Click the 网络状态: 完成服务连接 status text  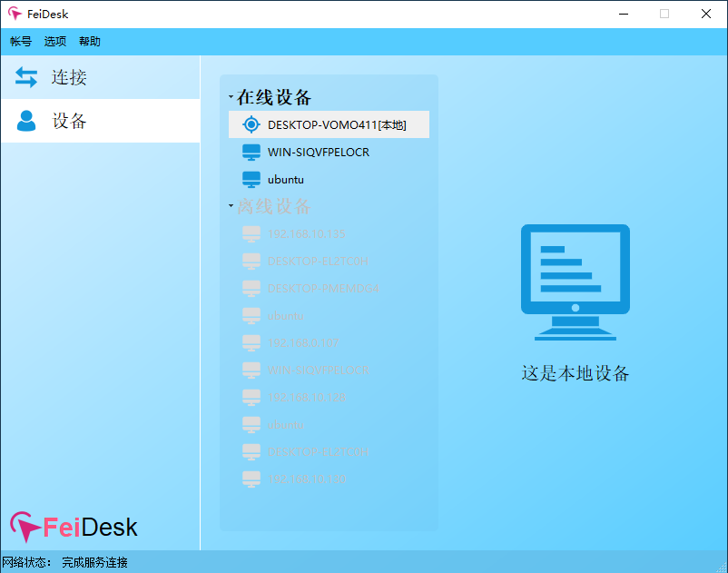point(65,562)
